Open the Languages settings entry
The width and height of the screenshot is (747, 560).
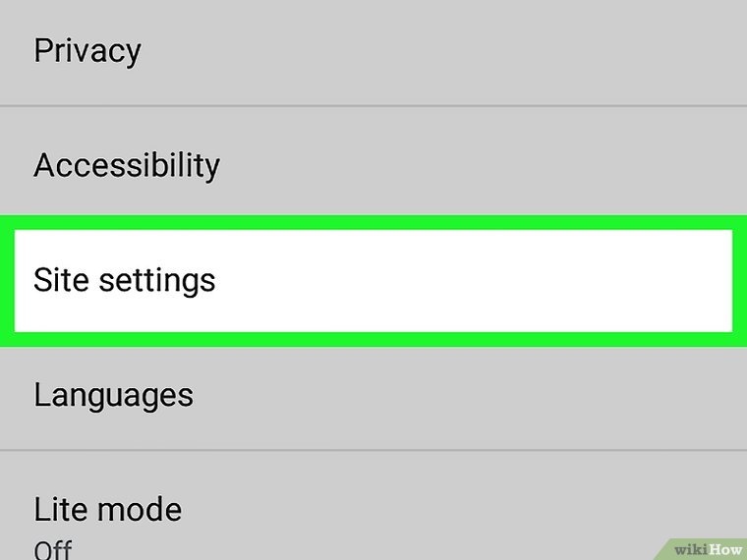click(373, 395)
